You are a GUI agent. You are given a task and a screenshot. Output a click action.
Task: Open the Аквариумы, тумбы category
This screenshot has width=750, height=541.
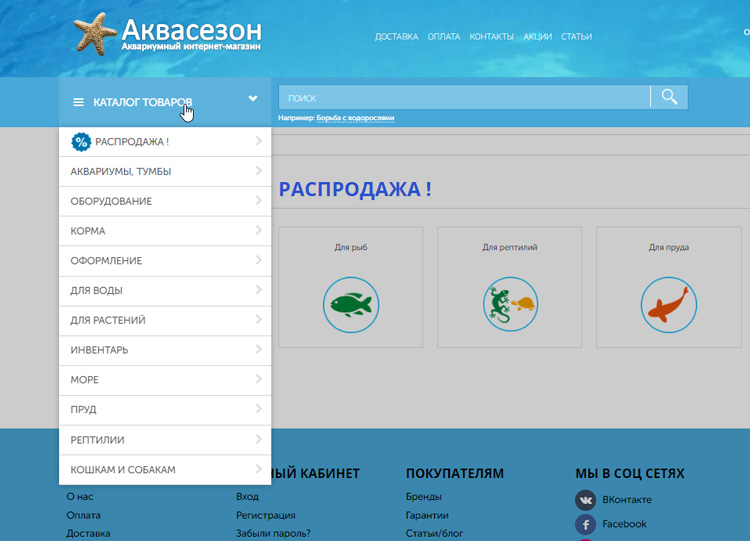120,172
